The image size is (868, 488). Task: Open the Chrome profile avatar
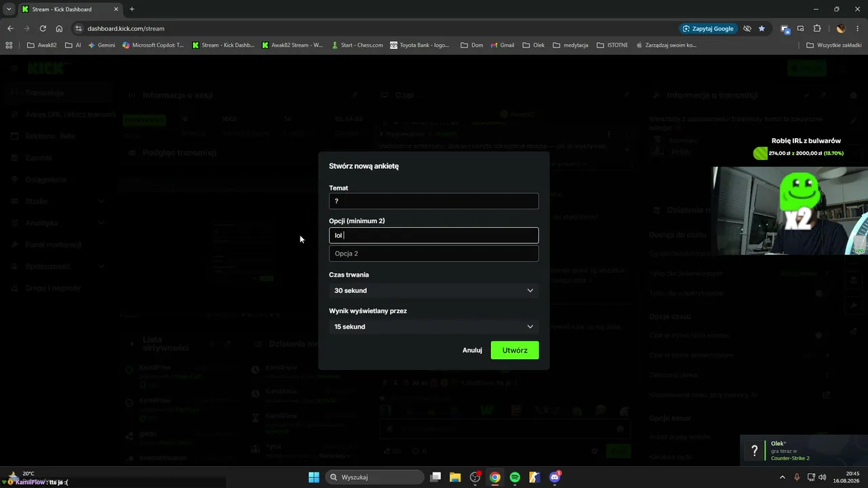(841, 28)
